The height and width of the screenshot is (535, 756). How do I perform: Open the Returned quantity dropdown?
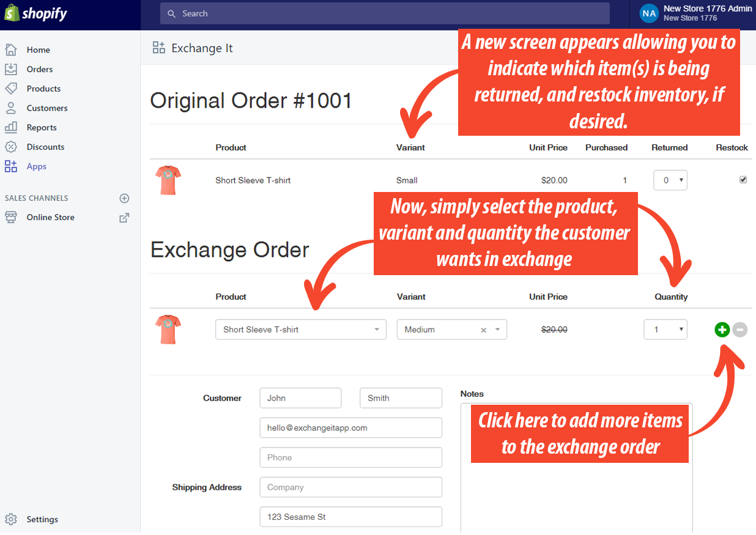coord(670,180)
